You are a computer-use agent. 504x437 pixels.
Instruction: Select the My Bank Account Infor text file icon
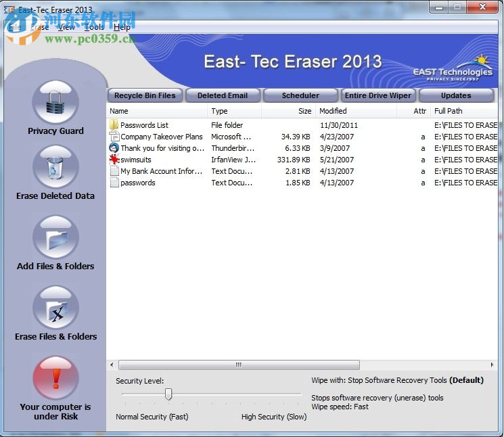[x=114, y=171]
